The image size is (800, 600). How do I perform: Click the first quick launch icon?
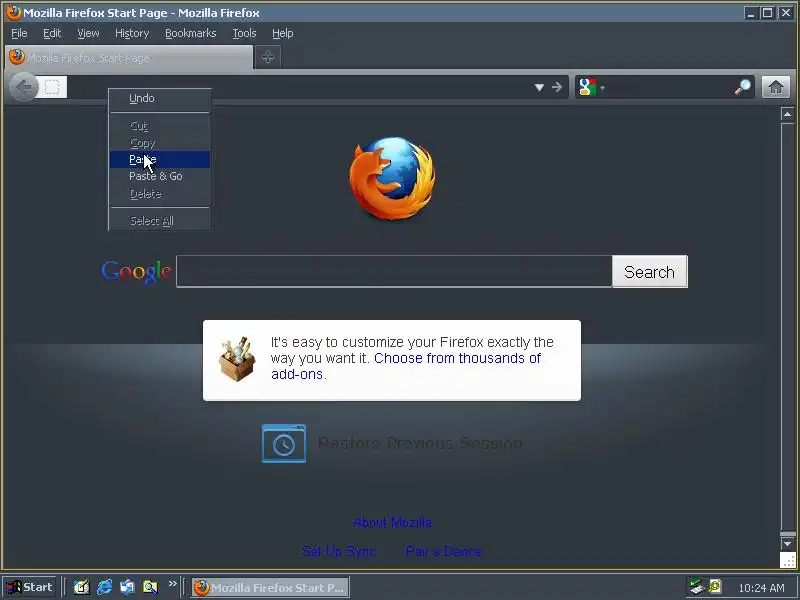coord(81,587)
